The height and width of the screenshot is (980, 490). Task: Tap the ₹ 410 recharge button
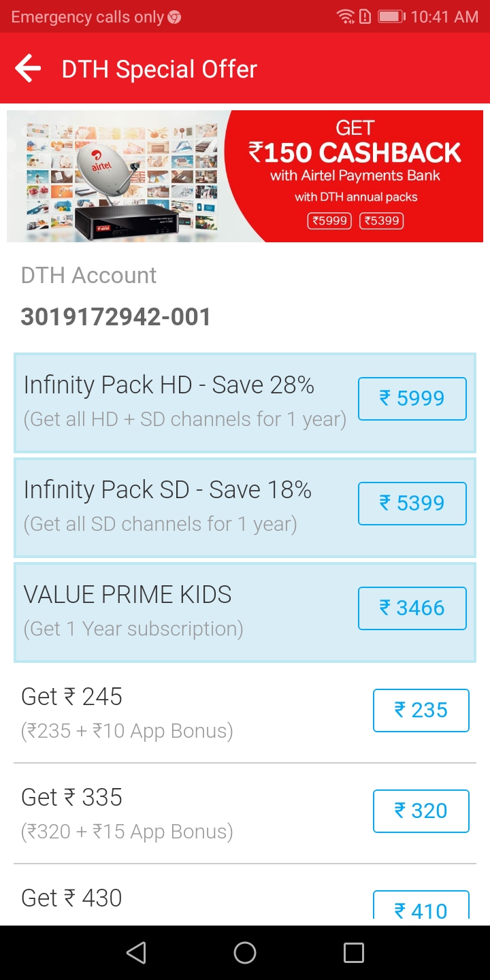tap(421, 906)
